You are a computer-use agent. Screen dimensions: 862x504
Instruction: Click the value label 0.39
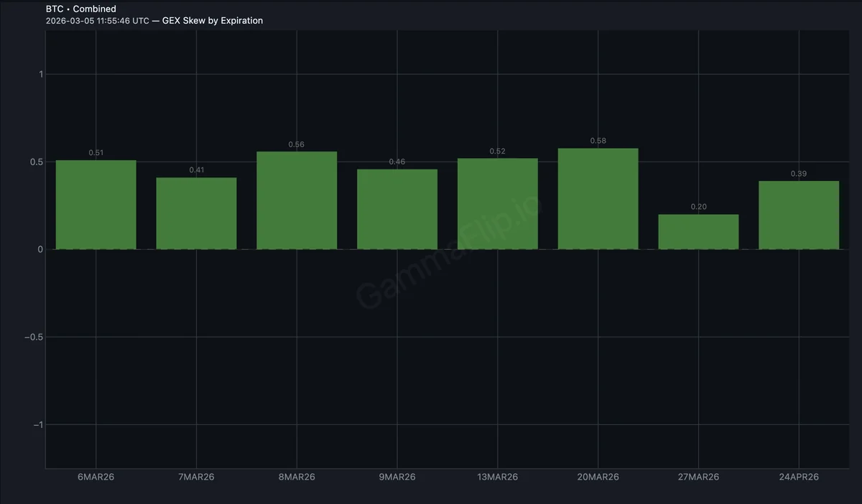(800, 173)
